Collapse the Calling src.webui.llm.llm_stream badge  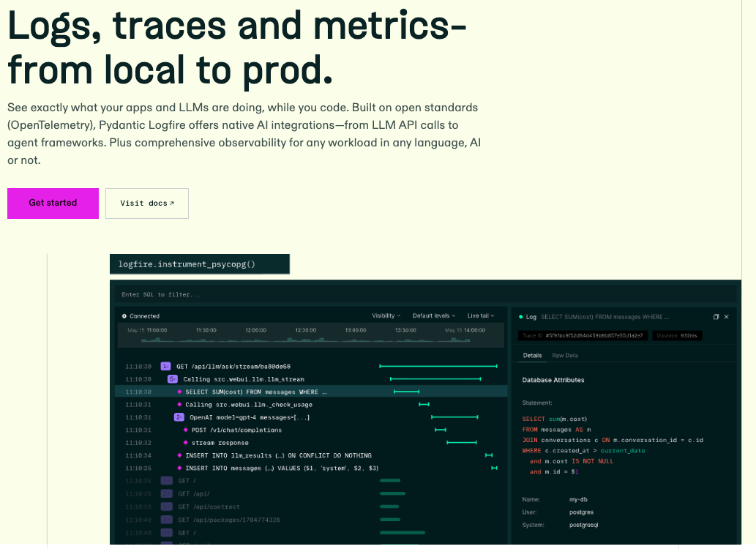(172, 379)
